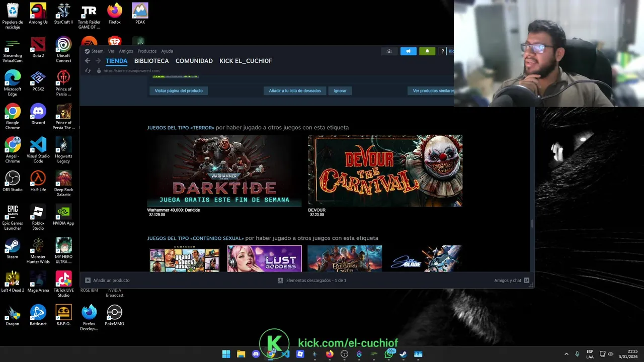Select Tomb Raider GAME OF desktop icon
Viewport: 644px width, 362px height.
tap(89, 16)
